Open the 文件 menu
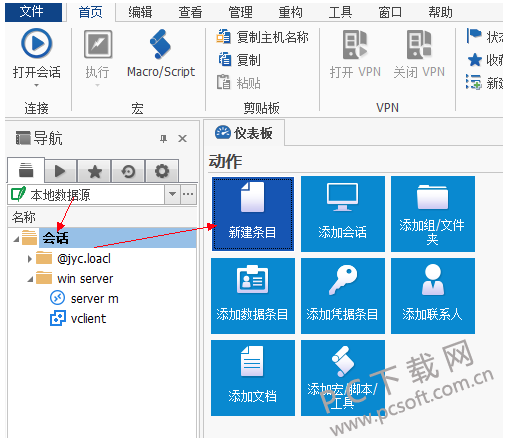This screenshot has width=506, height=438. click(33, 12)
